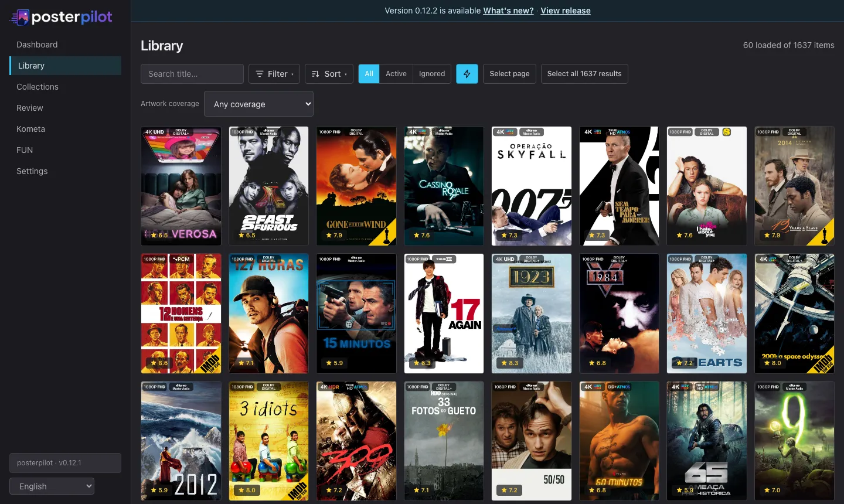Click Select all 1637 results
The width and height of the screenshot is (844, 504).
tap(584, 74)
